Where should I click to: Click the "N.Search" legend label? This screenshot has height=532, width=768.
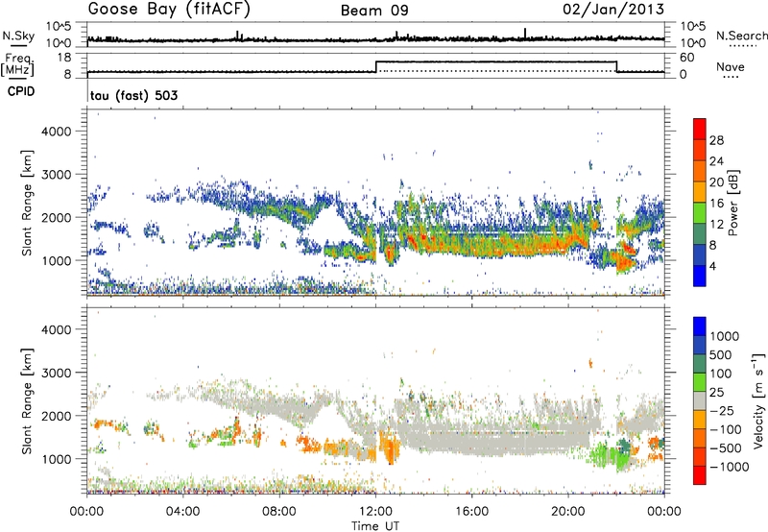pyautogui.click(x=741, y=36)
